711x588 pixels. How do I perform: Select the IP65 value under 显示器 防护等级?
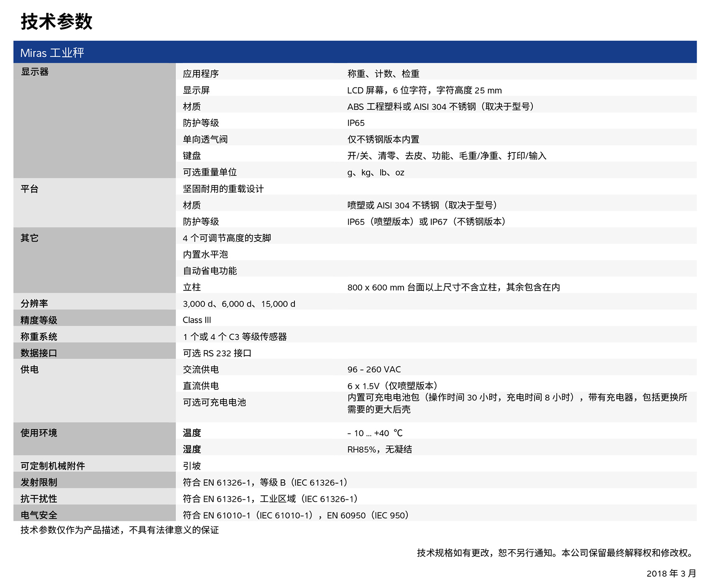[x=356, y=123]
